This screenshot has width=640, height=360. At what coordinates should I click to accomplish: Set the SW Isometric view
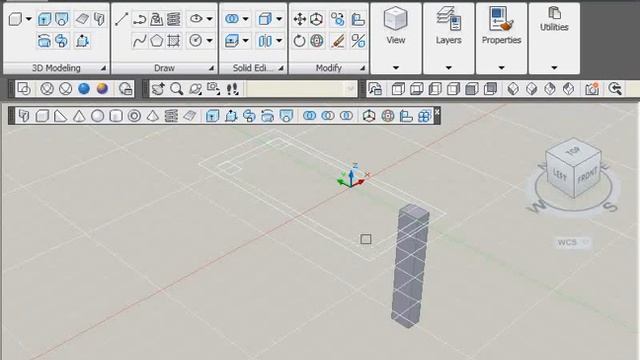pos(513,89)
